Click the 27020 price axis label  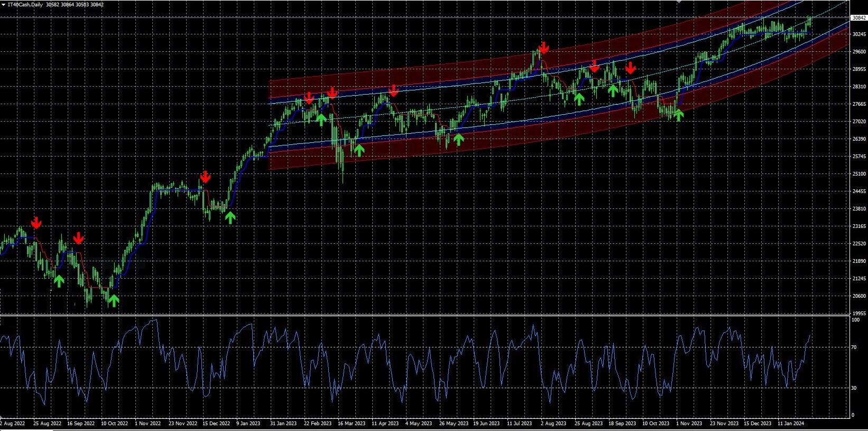(x=859, y=122)
